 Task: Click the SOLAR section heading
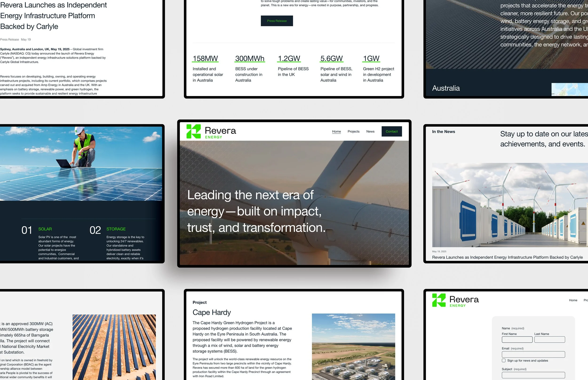click(x=45, y=229)
